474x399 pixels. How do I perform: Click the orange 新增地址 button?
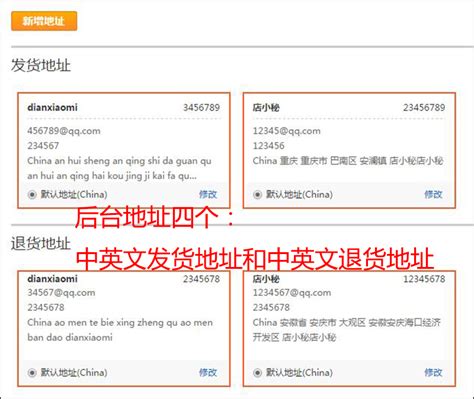(44, 21)
